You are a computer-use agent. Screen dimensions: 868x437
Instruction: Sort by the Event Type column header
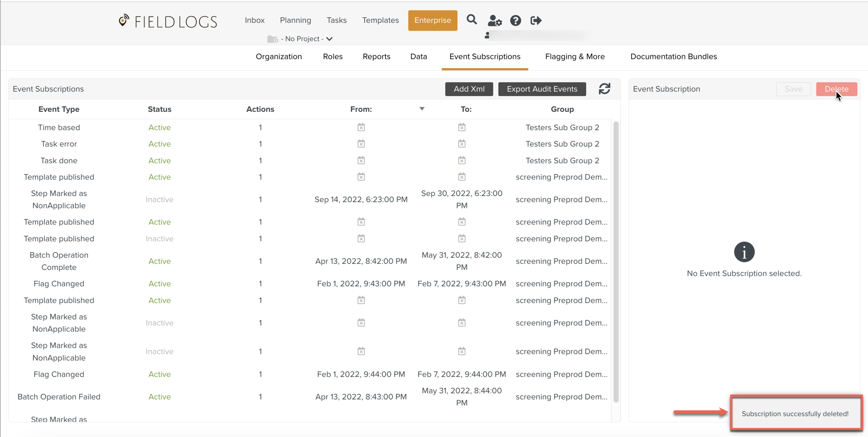click(59, 109)
